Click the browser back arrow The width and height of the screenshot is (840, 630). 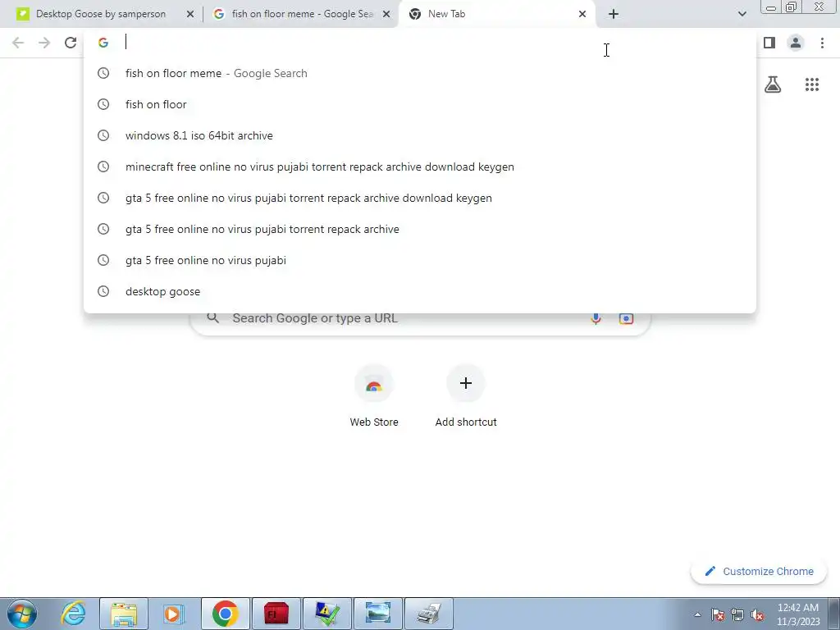18,43
